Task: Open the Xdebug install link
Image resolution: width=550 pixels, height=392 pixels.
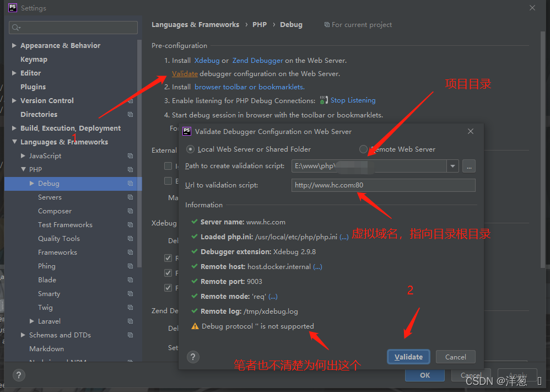Action: (207, 60)
